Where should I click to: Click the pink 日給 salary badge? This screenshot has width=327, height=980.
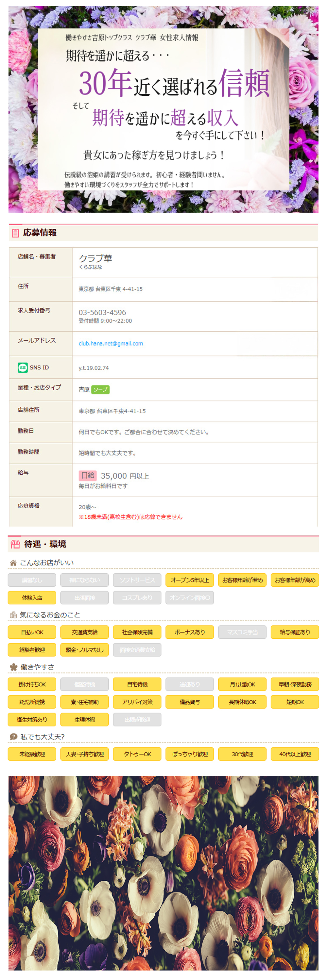(88, 476)
